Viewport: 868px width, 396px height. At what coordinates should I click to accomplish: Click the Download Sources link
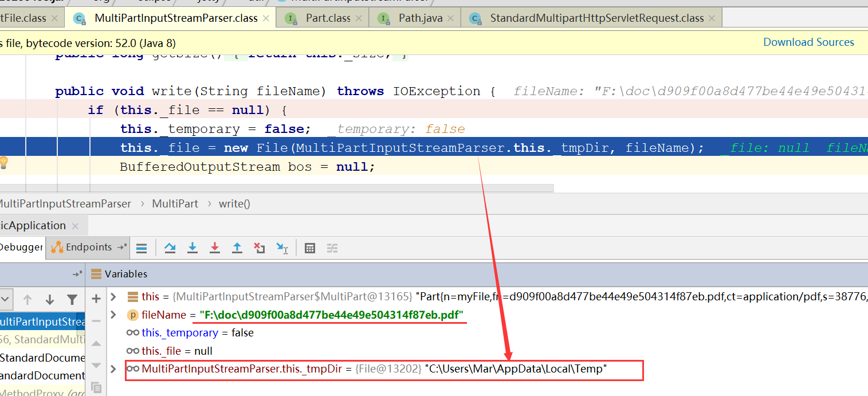coord(808,42)
